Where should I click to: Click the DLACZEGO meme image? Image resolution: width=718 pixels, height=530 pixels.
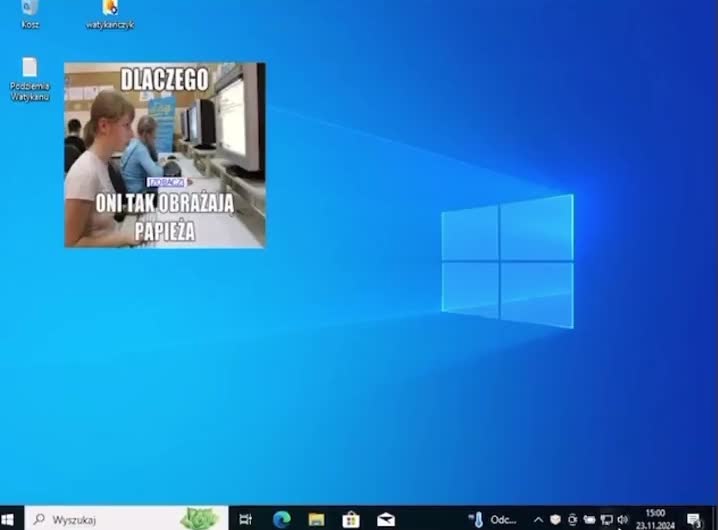click(165, 155)
